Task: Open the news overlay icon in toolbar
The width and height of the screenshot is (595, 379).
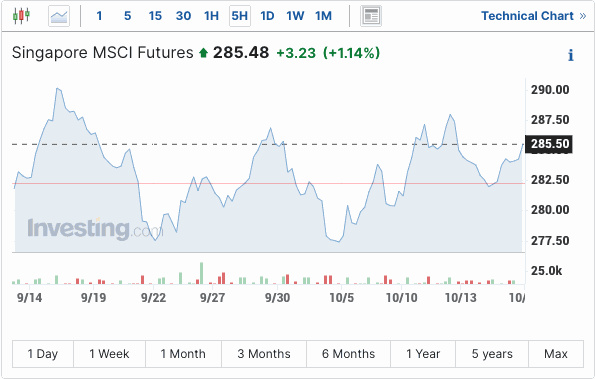Action: [371, 16]
